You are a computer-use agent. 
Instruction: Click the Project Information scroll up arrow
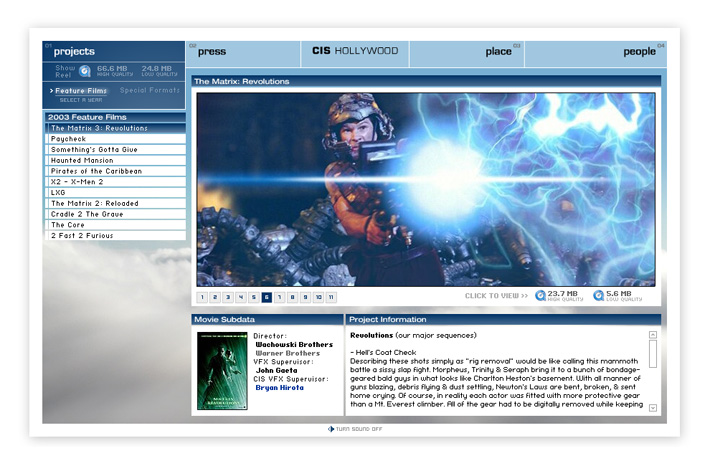tap(652, 335)
